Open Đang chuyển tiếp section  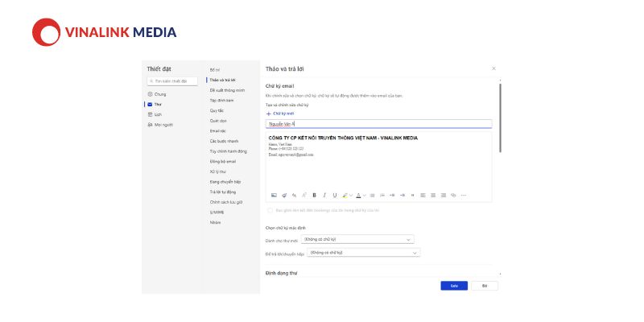click(x=225, y=182)
